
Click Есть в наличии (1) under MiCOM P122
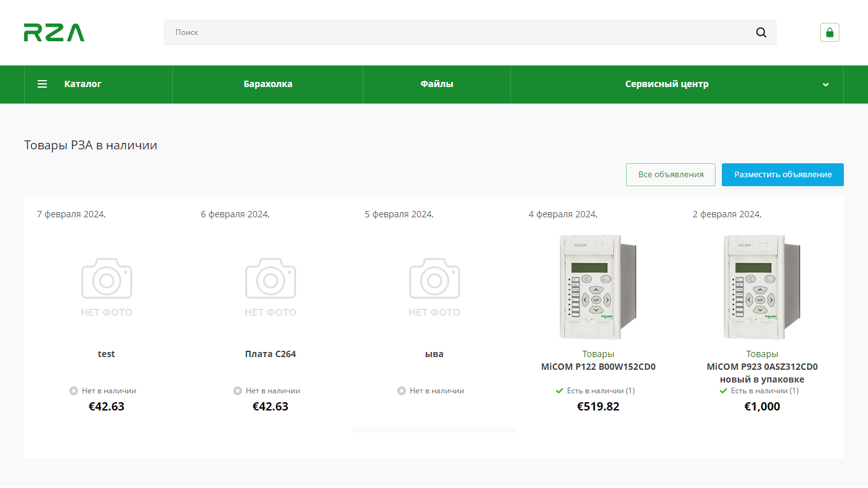coord(601,391)
